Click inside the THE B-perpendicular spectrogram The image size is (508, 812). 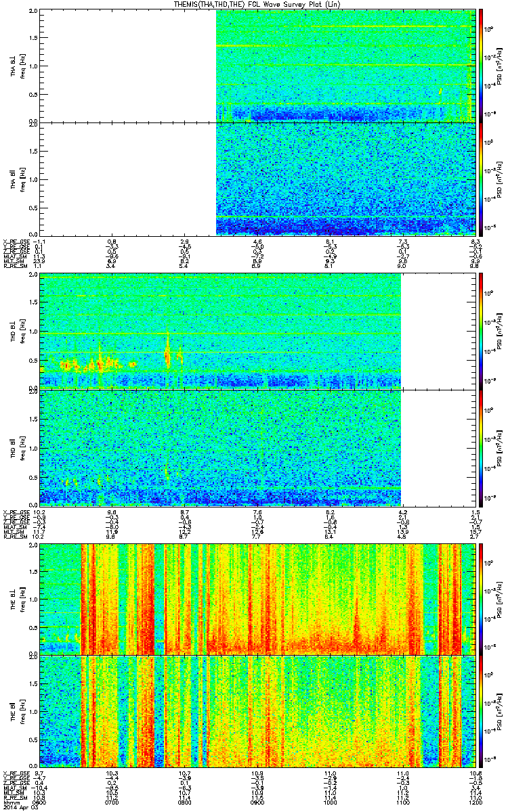click(x=256, y=598)
